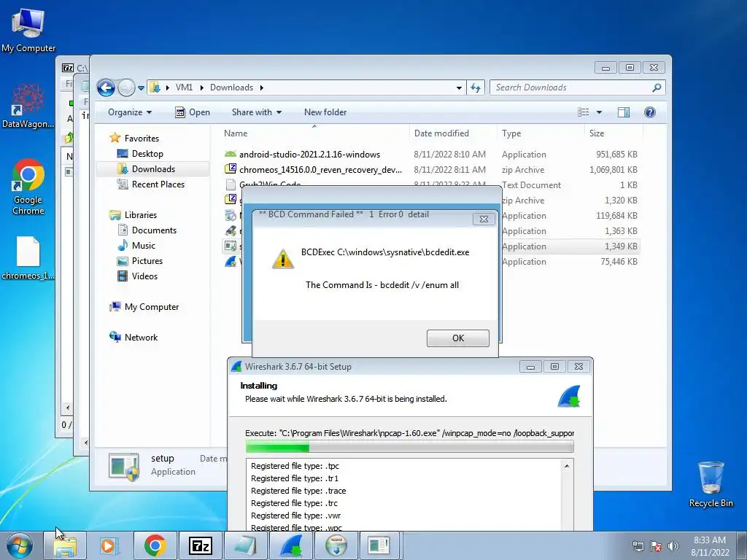Open the recent locations dropdown arrow

[x=141, y=88]
